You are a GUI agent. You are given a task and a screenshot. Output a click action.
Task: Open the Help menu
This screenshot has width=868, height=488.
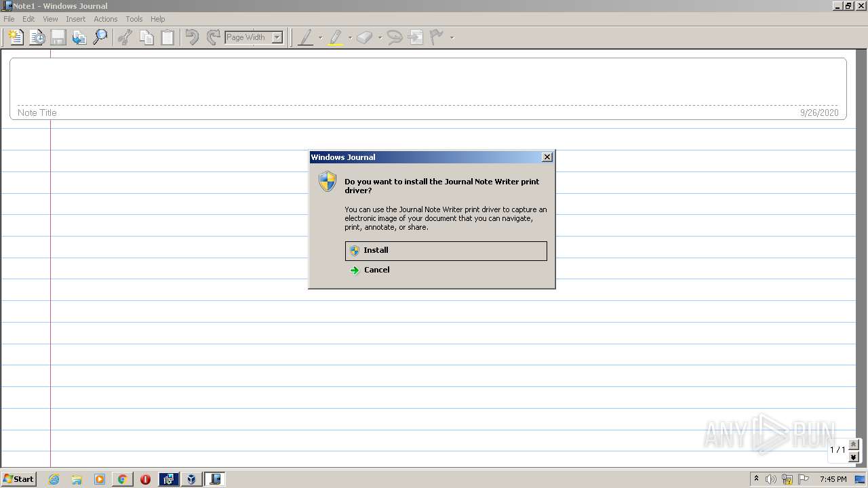[157, 19]
